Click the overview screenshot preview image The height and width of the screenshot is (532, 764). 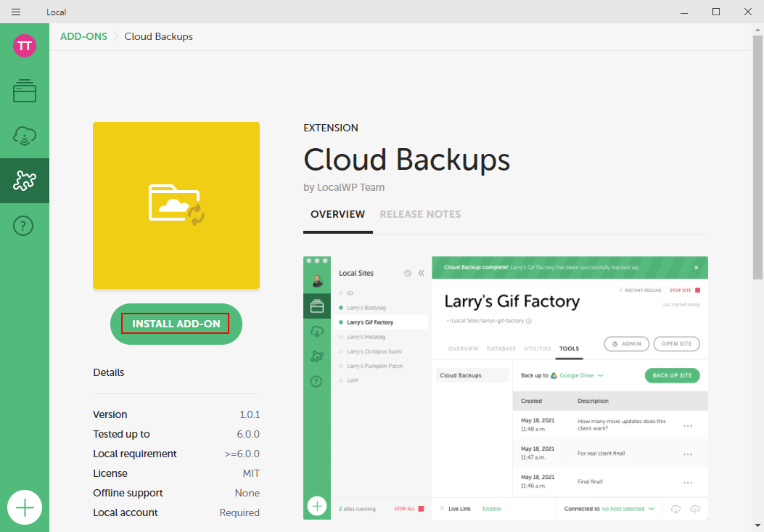505,388
